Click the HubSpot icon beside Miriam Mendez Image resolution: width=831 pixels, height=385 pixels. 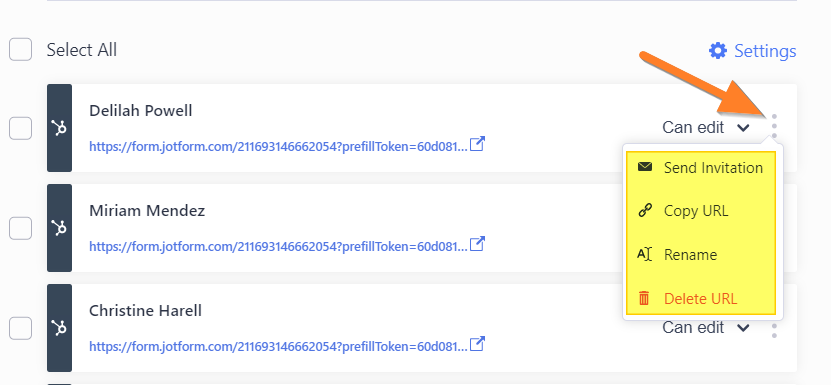pyautogui.click(x=59, y=228)
